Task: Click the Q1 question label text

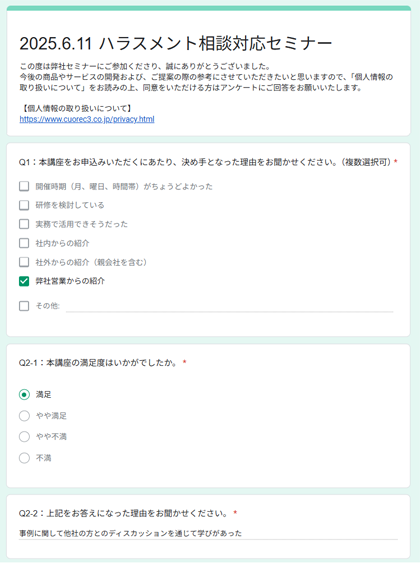Action: pos(205,162)
